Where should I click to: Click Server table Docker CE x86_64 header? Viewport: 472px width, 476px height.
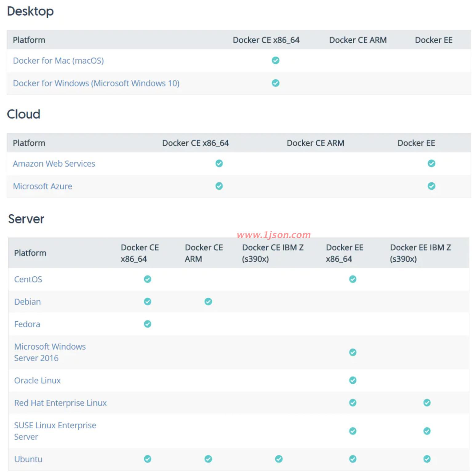click(140, 253)
